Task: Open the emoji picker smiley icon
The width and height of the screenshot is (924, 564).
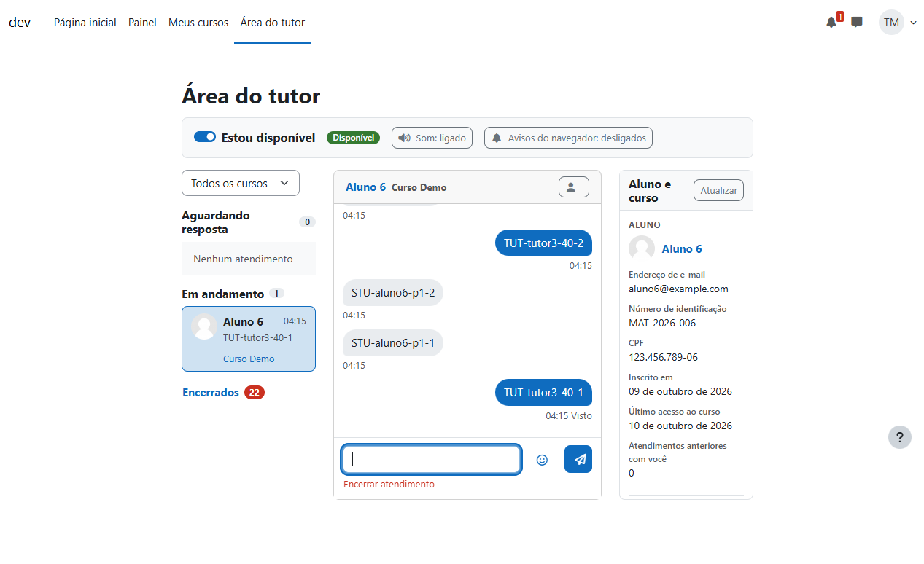Action: [542, 460]
